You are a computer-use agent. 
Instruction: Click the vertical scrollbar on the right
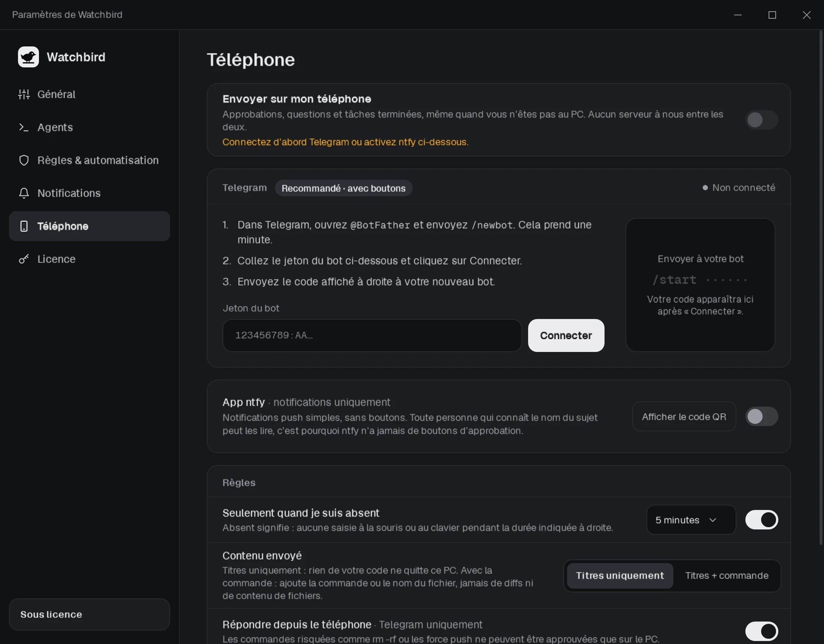click(x=820, y=288)
